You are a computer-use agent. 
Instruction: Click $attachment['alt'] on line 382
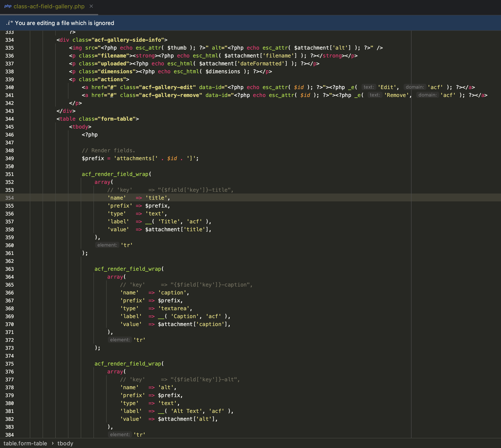coord(186,419)
